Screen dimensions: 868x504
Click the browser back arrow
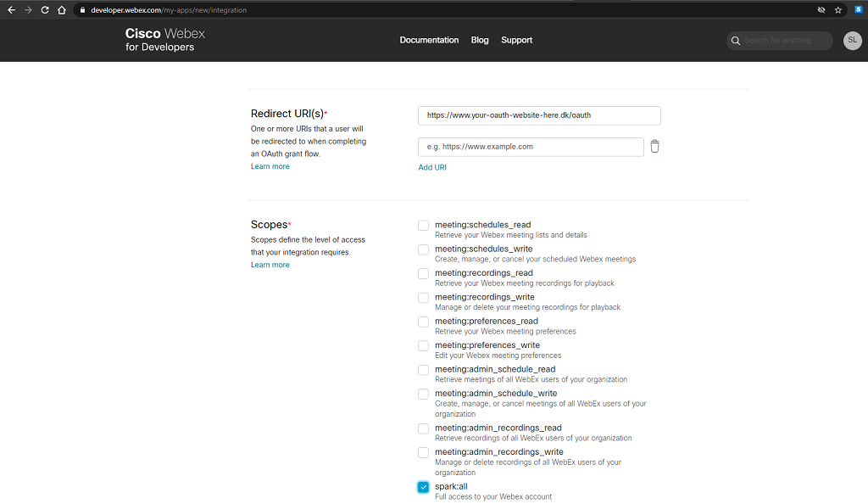[11, 10]
